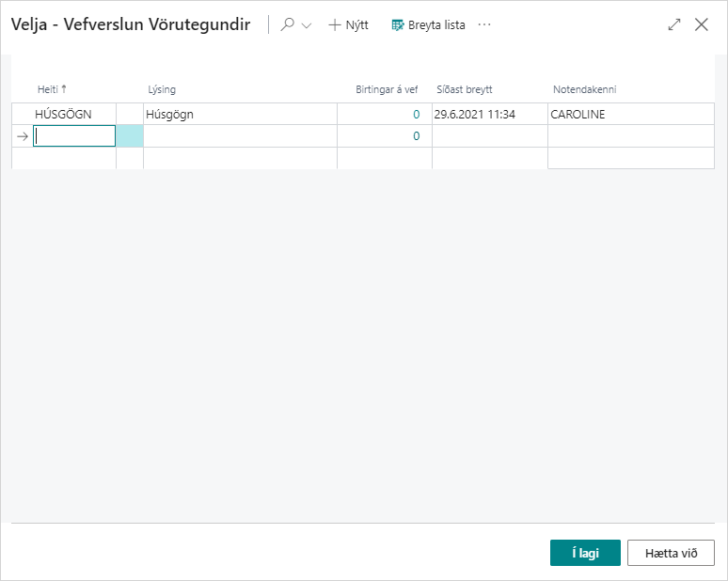Click the new row arrow indicator
The width and height of the screenshot is (728, 581).
pyautogui.click(x=23, y=136)
